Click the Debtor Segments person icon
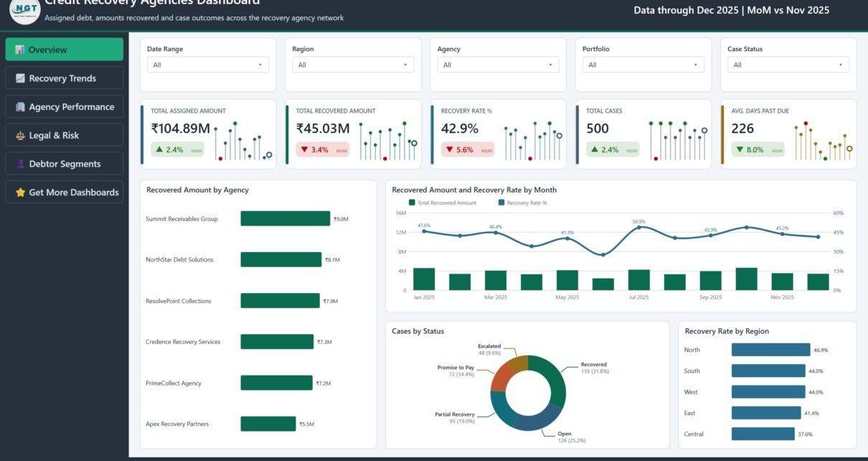Screen dimensions: 868x461 coord(20,164)
